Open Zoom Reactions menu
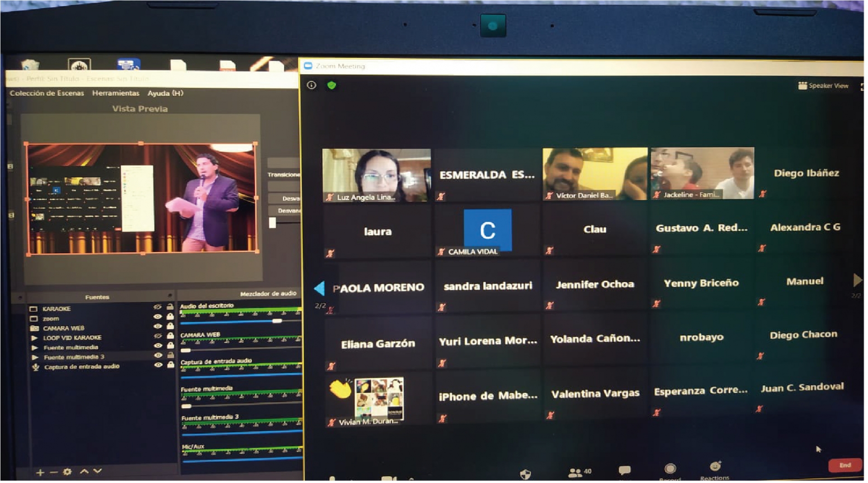Image resolution: width=868 pixels, height=483 pixels. tap(715, 469)
